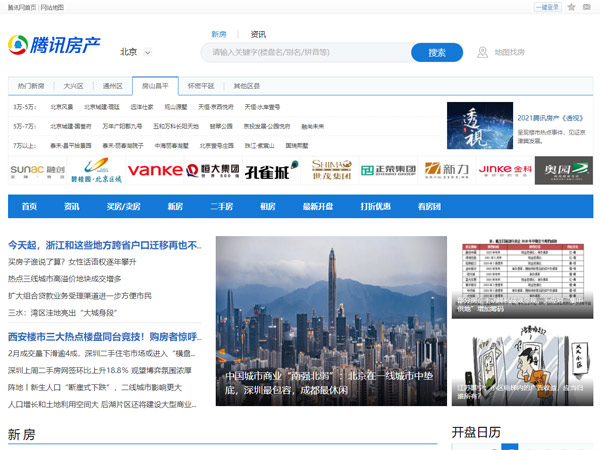Open the Jinke 金科 brand logo
Image resolution: width=600 pixels, height=450 pixels.
tap(505, 170)
